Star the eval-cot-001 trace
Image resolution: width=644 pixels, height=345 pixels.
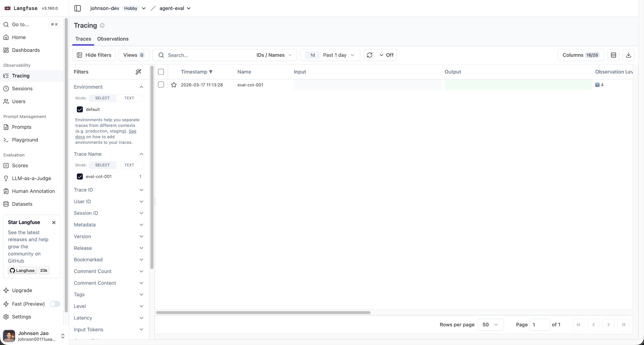(x=174, y=85)
